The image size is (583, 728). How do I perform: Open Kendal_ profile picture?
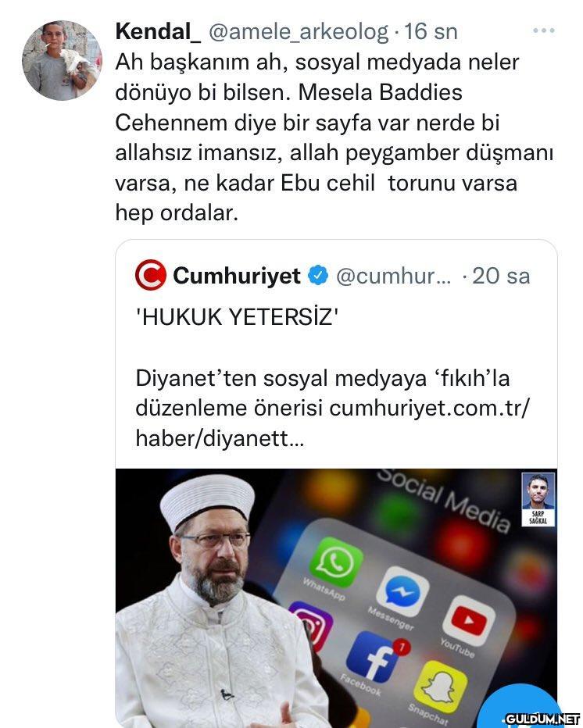click(x=62, y=60)
